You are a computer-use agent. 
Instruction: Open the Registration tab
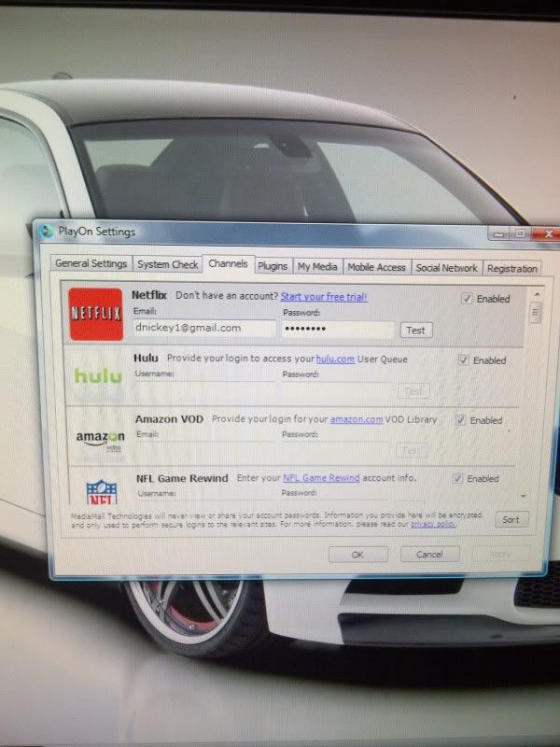click(x=511, y=268)
